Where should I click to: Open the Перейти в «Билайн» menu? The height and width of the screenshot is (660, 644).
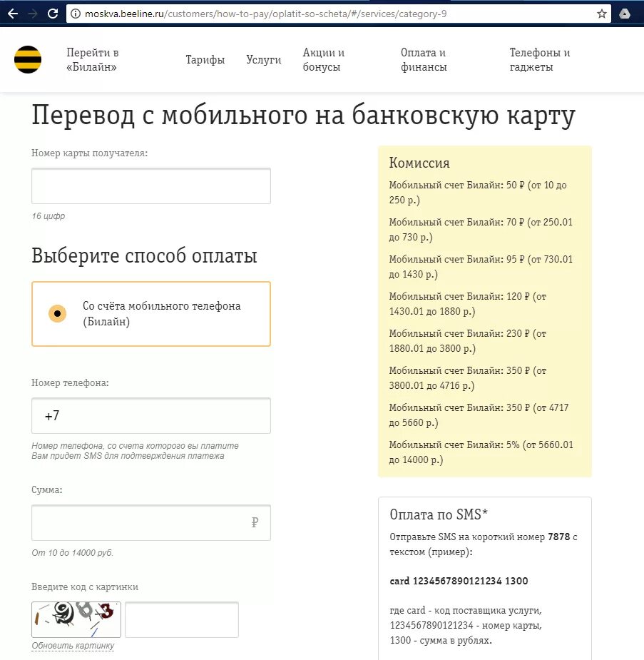pos(93,60)
